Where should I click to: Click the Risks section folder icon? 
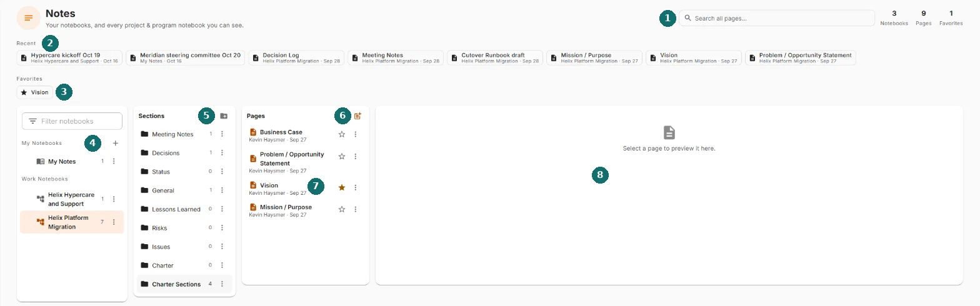[145, 227]
